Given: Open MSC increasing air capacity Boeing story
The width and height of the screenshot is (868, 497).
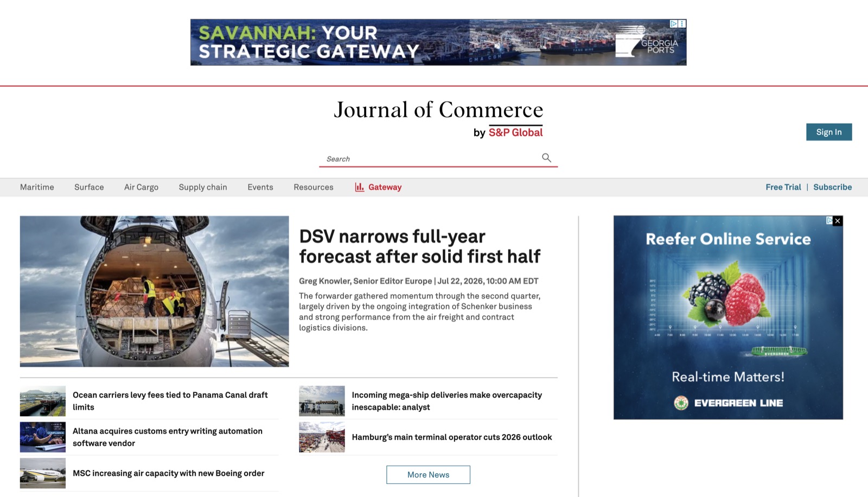Looking at the screenshot, I should point(169,473).
